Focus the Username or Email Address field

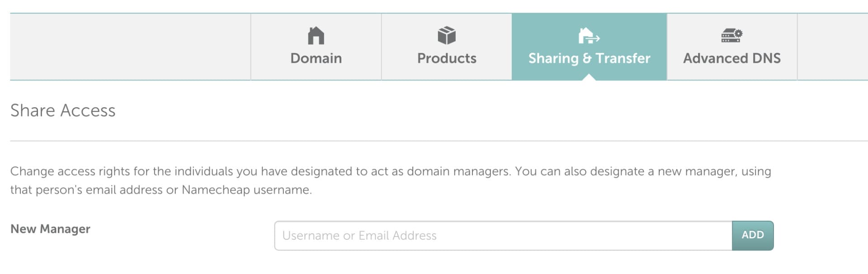(503, 236)
